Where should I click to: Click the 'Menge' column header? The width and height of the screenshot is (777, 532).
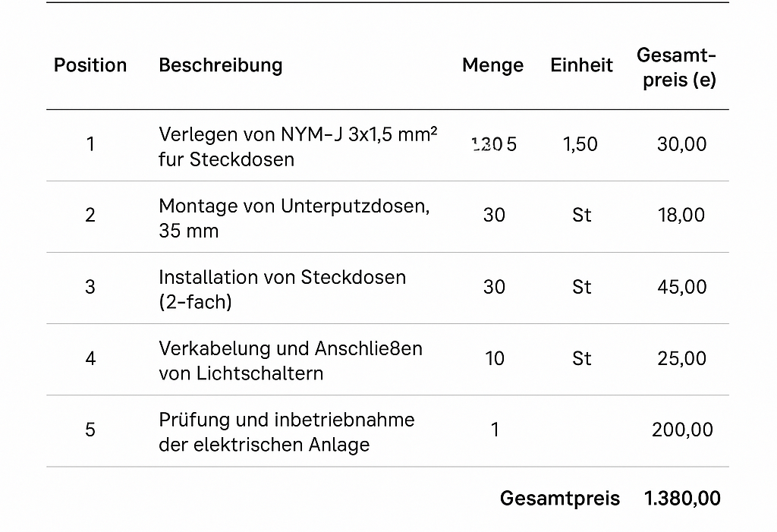coord(492,66)
